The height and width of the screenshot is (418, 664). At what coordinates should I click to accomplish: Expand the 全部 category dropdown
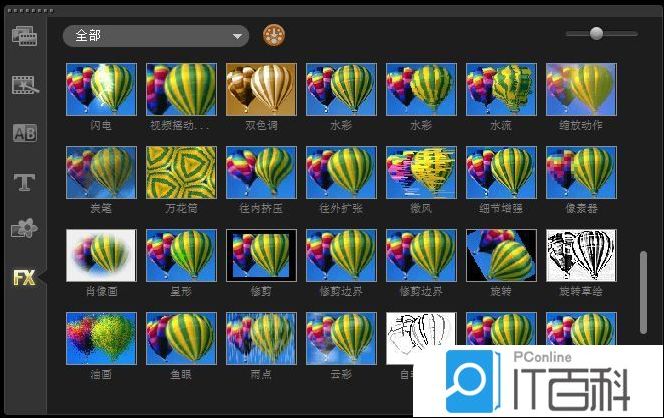(x=155, y=36)
